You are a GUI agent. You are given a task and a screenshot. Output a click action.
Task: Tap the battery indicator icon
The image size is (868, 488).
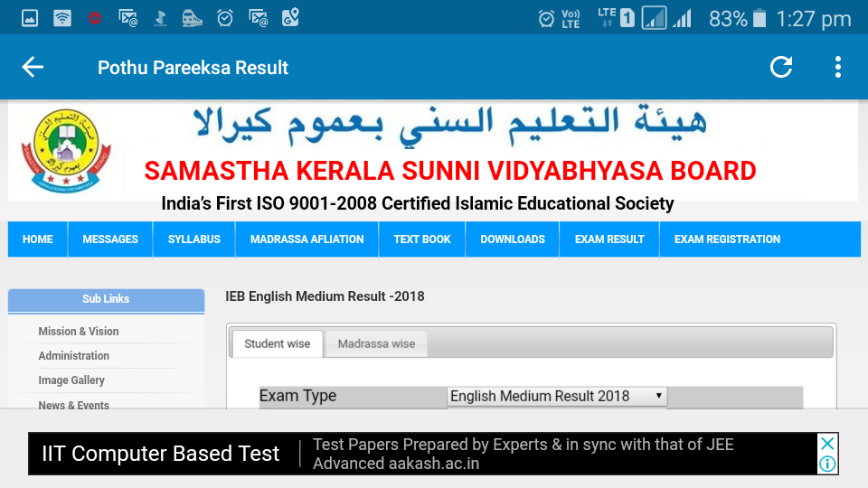tap(759, 18)
